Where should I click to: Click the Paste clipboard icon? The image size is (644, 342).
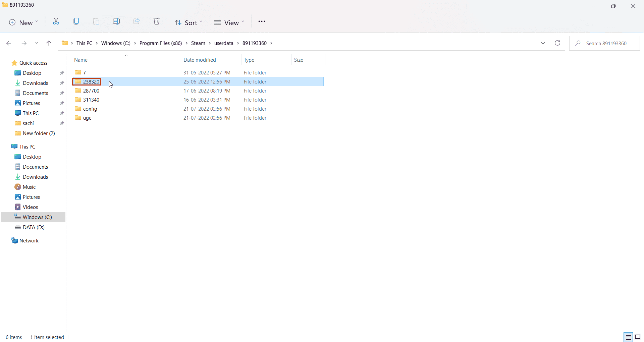96,21
